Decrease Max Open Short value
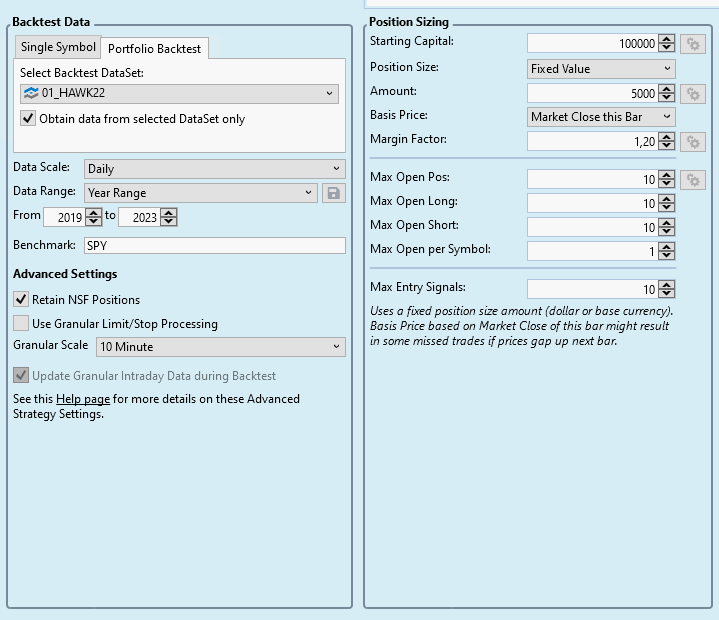 click(667, 232)
